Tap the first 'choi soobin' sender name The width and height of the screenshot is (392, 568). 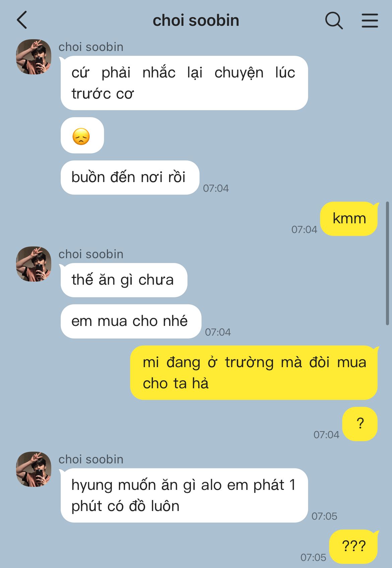pyautogui.click(x=91, y=47)
